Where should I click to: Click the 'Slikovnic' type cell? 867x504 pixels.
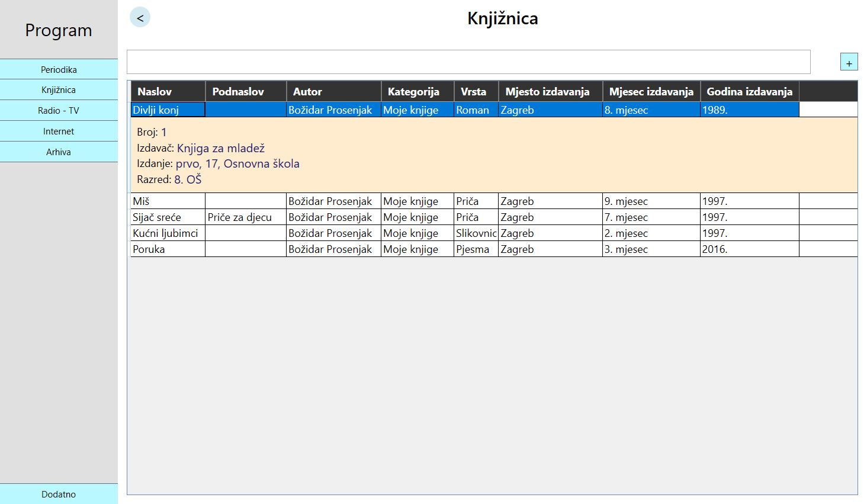click(x=476, y=233)
